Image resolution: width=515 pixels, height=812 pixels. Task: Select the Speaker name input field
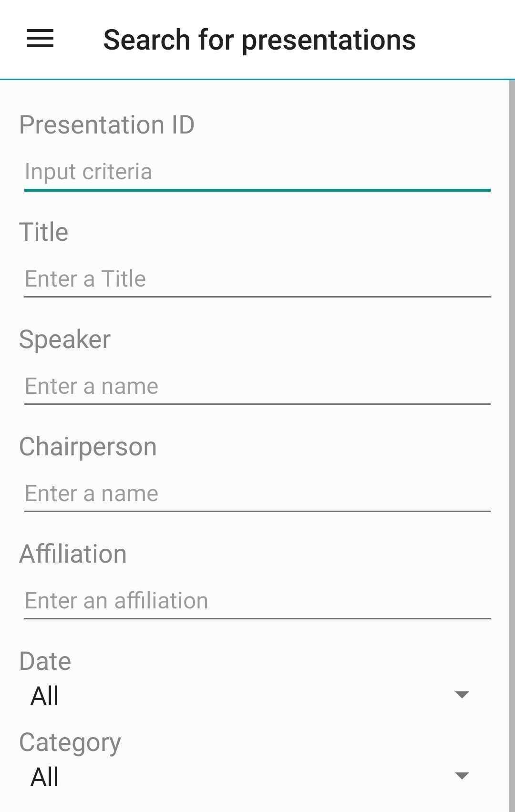tap(257, 386)
